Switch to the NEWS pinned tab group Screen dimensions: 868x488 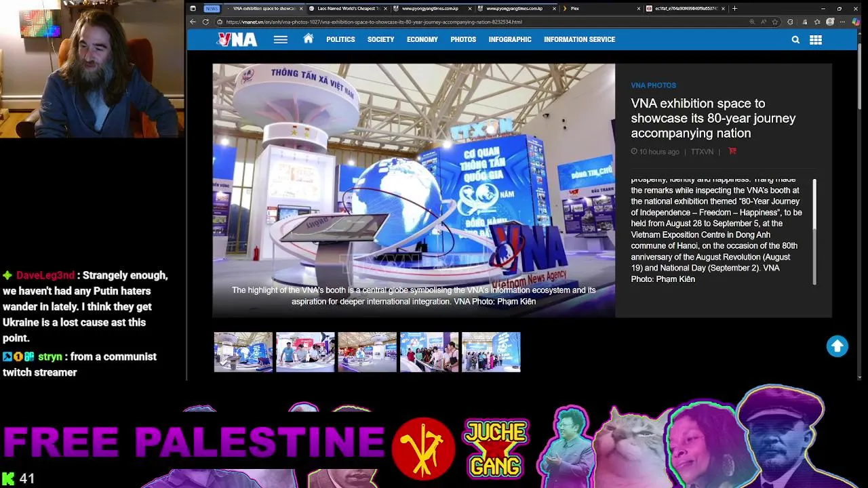click(x=212, y=8)
